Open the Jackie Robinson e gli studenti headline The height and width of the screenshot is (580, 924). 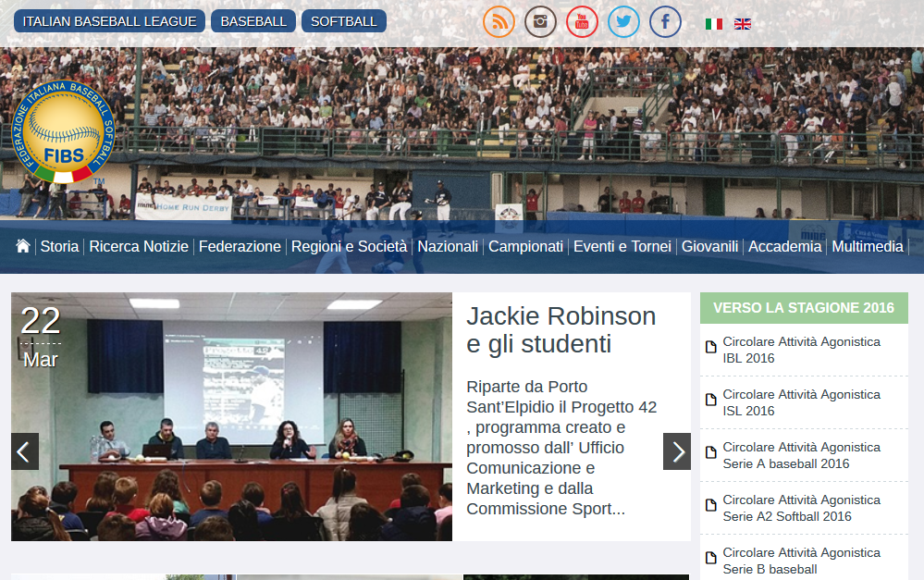pos(561,330)
